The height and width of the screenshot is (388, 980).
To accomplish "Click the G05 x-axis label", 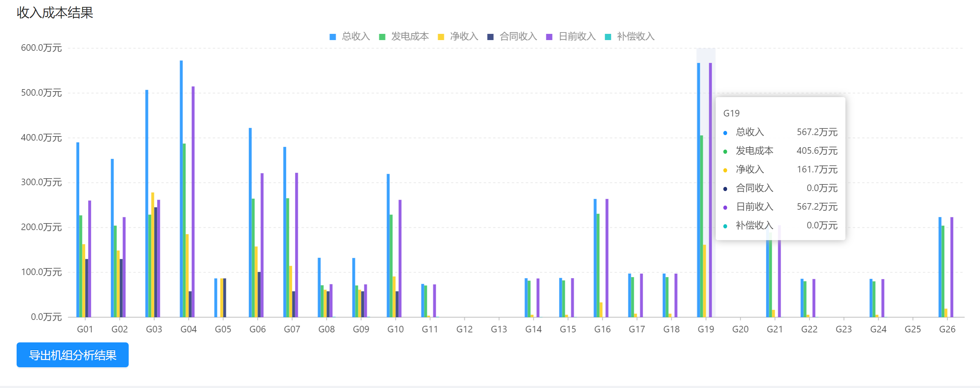I will click(x=223, y=329).
